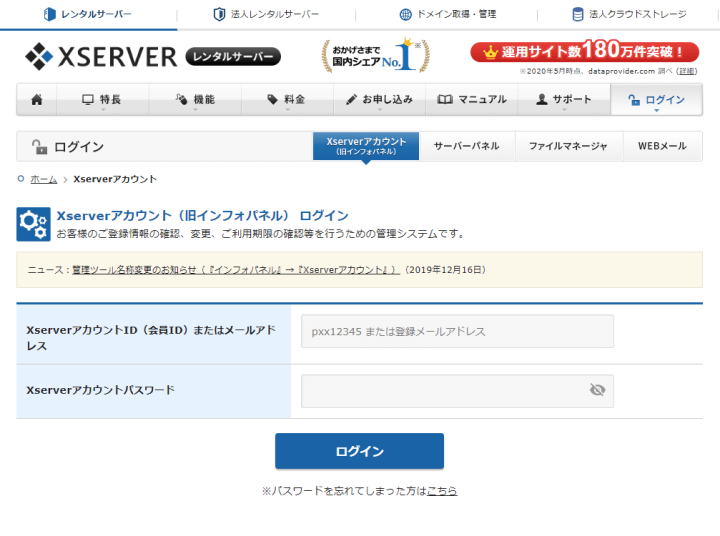Click the hand pointer icon beside 機能

tap(181, 99)
